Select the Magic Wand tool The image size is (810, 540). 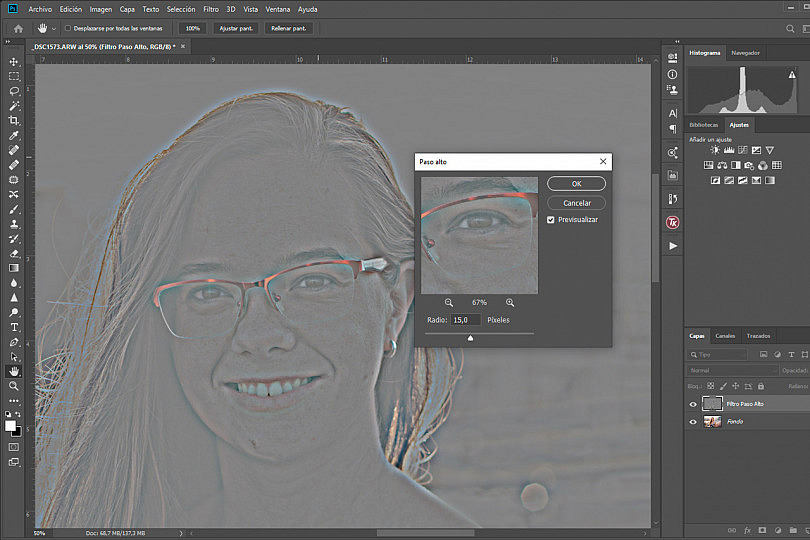pyautogui.click(x=14, y=106)
